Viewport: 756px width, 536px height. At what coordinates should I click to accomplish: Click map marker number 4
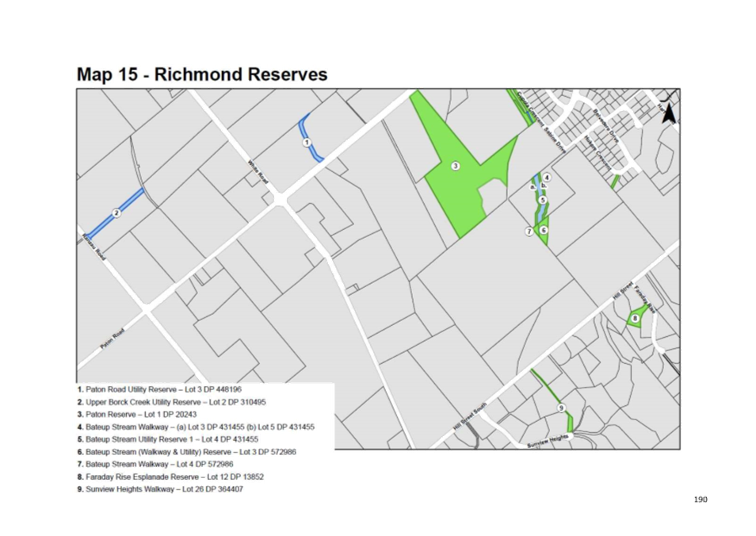point(547,178)
